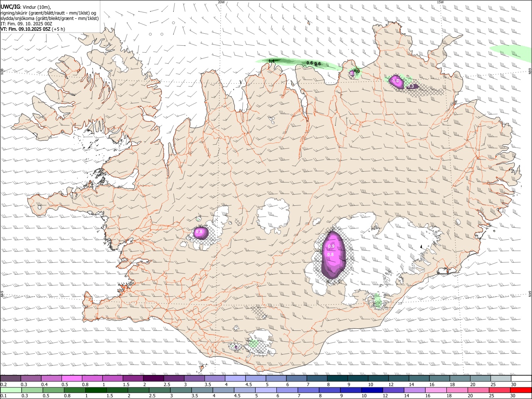Image resolution: width=532 pixels, height=399 pixels.
Task: Click the pale green rain area at the northeast map edge
Action: (511, 54)
